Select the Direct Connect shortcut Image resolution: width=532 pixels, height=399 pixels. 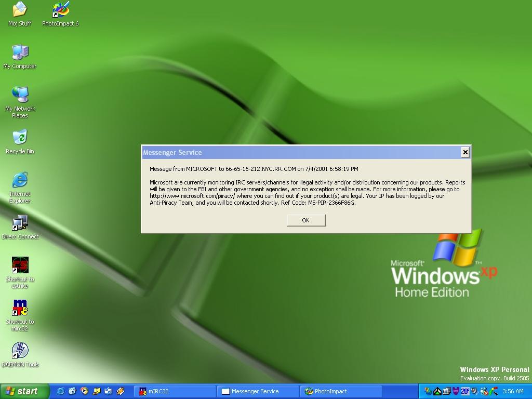tap(20, 223)
